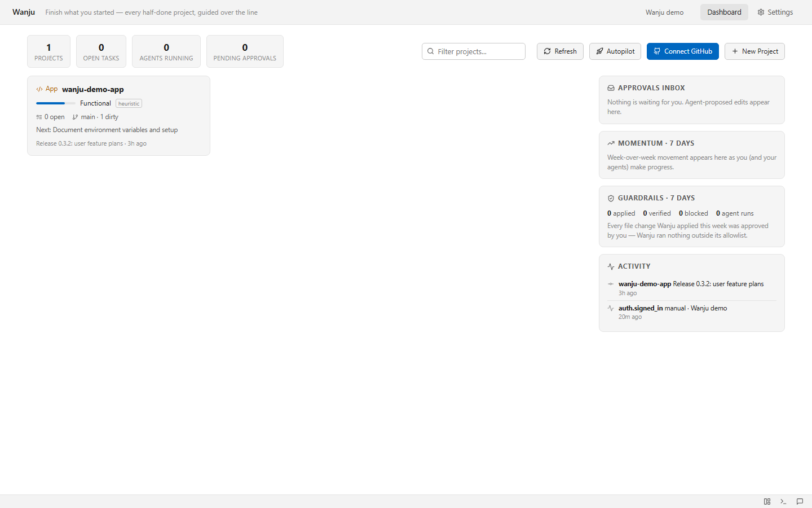The image size is (812, 508).
Task: Click 'MOMENTUM · 7 DAYS' heading
Action: 656,143
